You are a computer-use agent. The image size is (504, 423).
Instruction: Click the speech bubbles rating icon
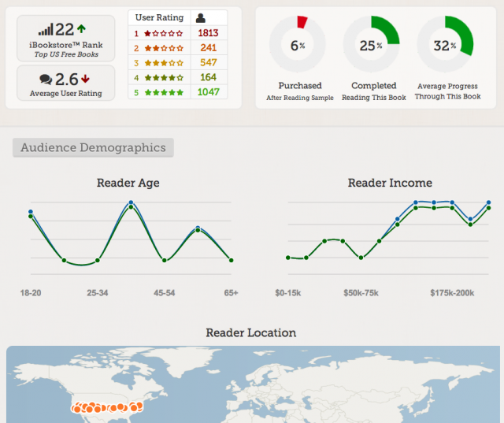click(46, 79)
